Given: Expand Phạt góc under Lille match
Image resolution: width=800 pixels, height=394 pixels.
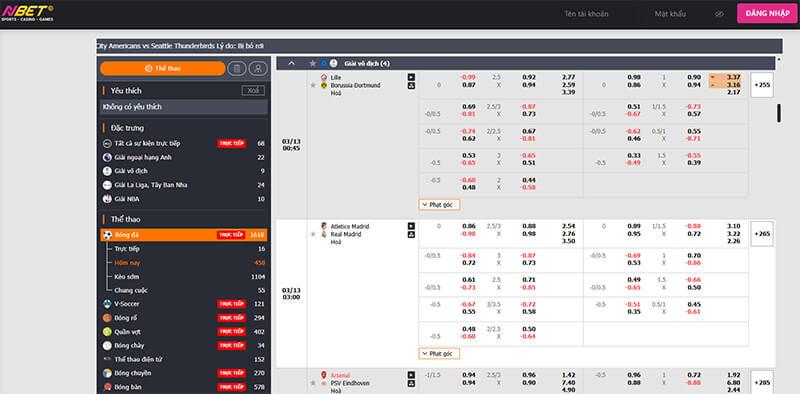Looking at the screenshot, I should point(439,205).
